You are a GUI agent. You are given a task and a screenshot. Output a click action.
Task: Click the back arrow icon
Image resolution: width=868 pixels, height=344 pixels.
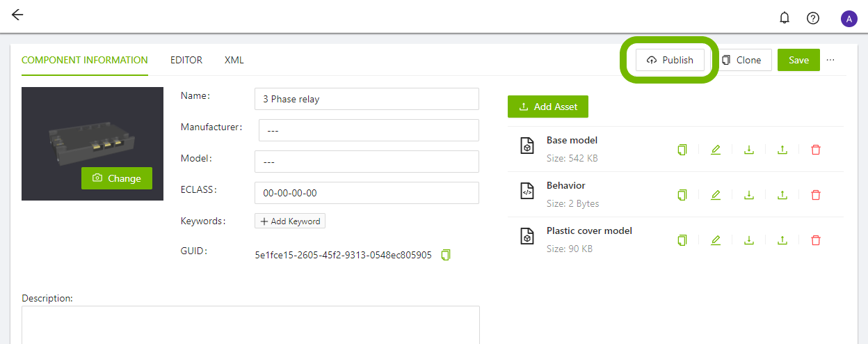coord(17,15)
